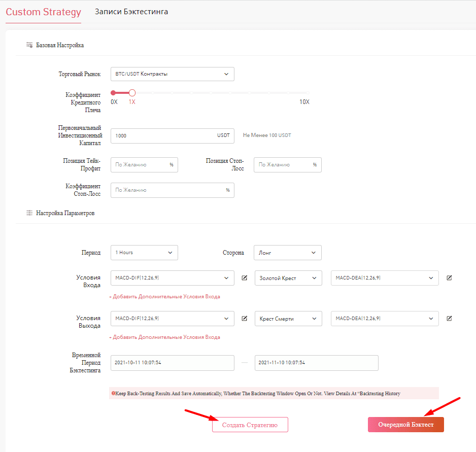Edit exit condition MACD-DIF parameters icon

click(x=245, y=319)
